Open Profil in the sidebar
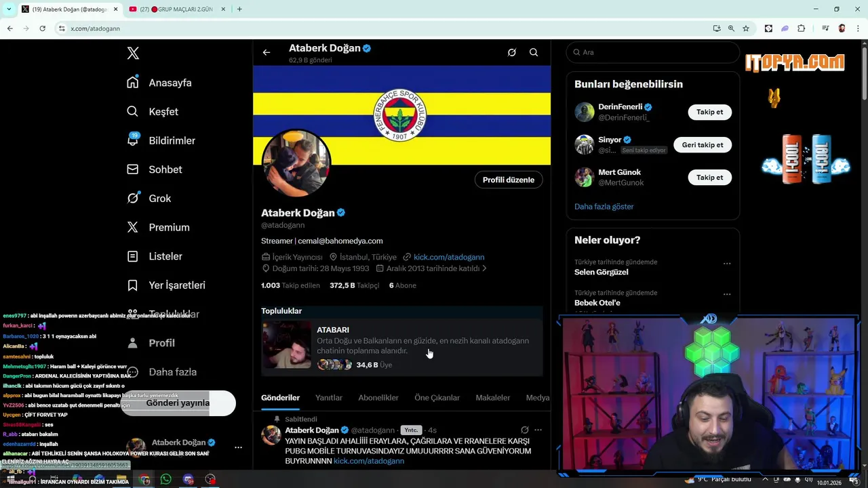The image size is (868, 488). [151, 343]
